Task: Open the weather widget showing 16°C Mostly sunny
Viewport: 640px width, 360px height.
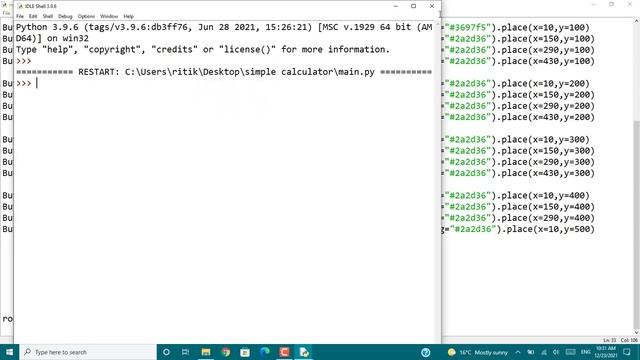Action: click(478, 352)
